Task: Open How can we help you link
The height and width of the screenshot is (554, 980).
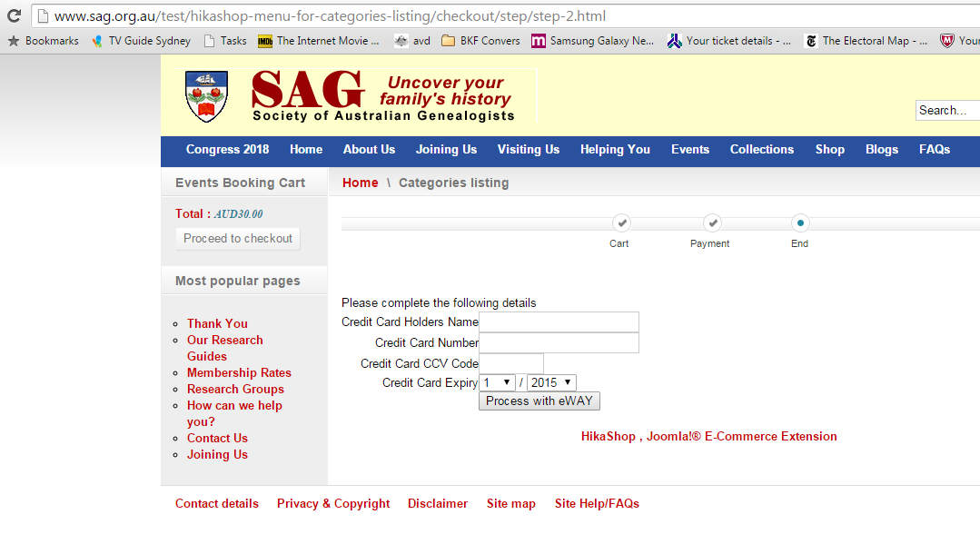Action: [x=234, y=413]
